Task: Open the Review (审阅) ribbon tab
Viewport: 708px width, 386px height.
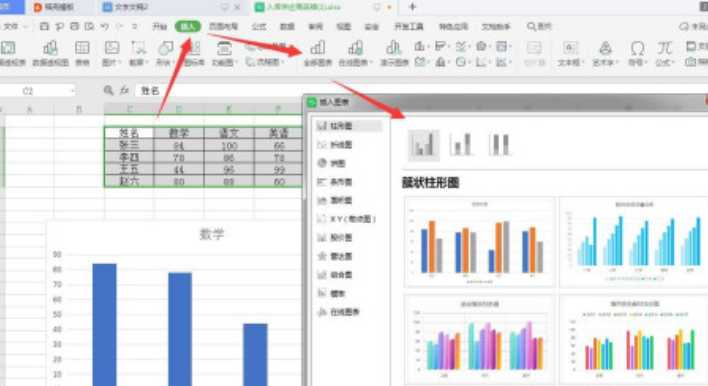Action: click(315, 27)
